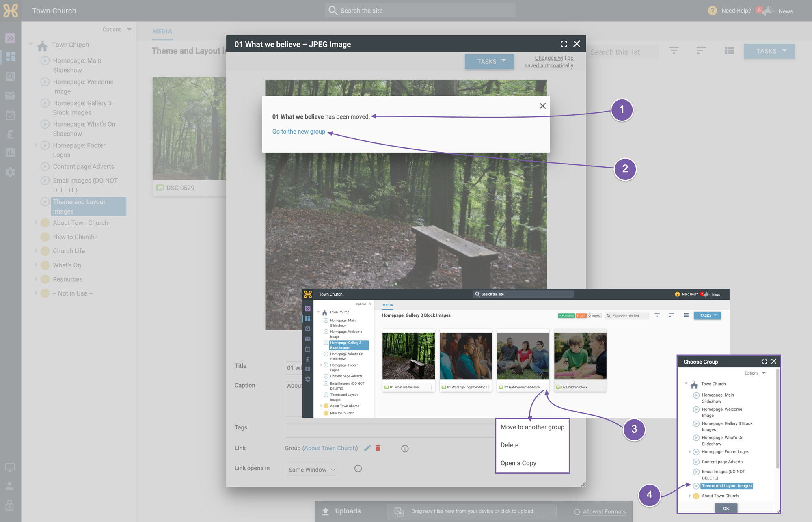Toggle fullscreen on the JPEG Image dialog
This screenshot has height=522, width=812.
pos(564,44)
